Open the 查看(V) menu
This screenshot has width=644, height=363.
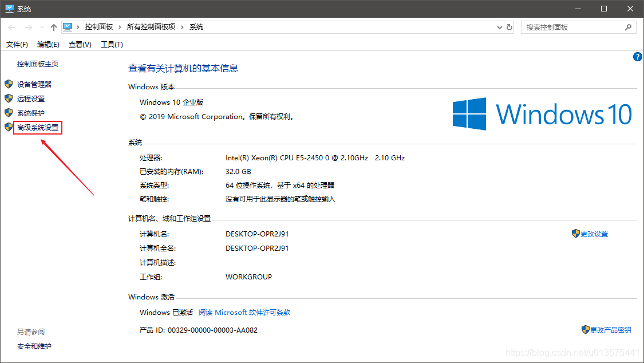pos(80,44)
